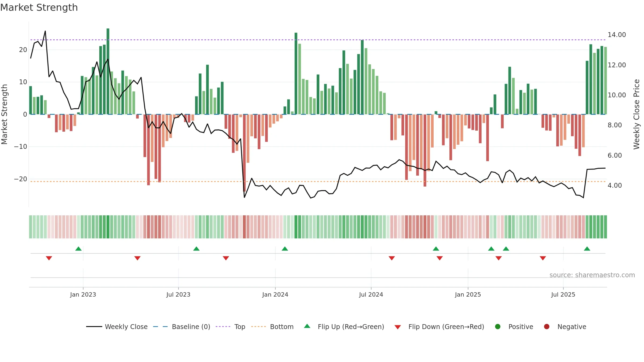This screenshot has width=644, height=362.
Task: Toggle the Flip Down (Green→Red) legend label
Action: [446, 327]
